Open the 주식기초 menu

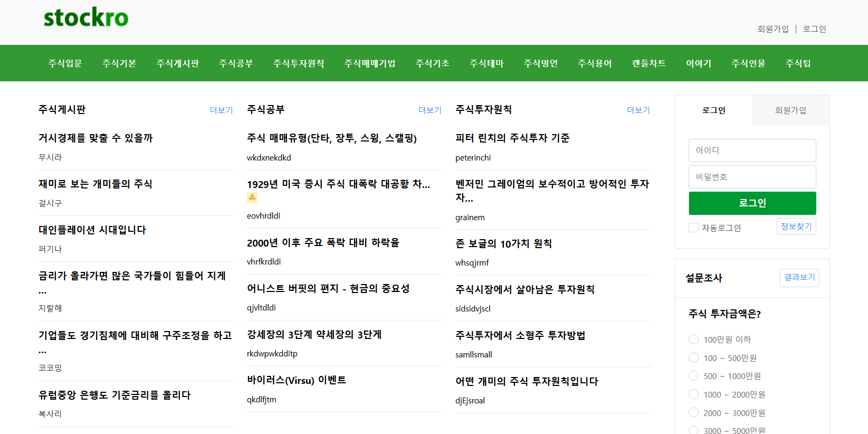coord(433,63)
